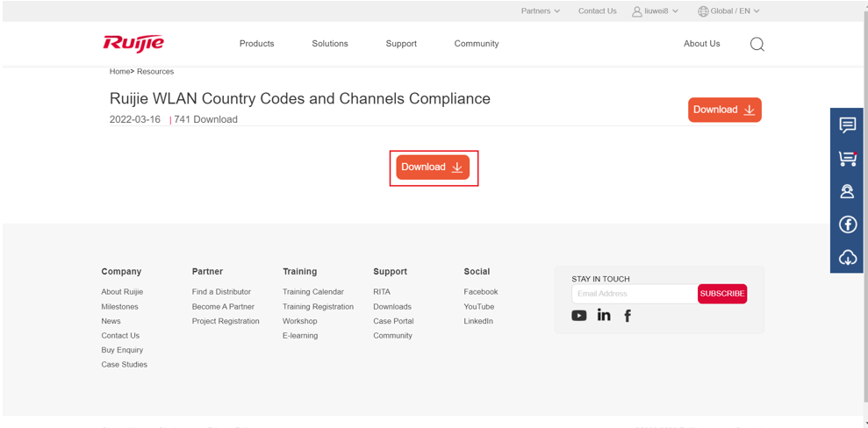Image resolution: width=868 pixels, height=428 pixels.
Task: Click the SUBSCRIBE button
Action: coord(721,294)
